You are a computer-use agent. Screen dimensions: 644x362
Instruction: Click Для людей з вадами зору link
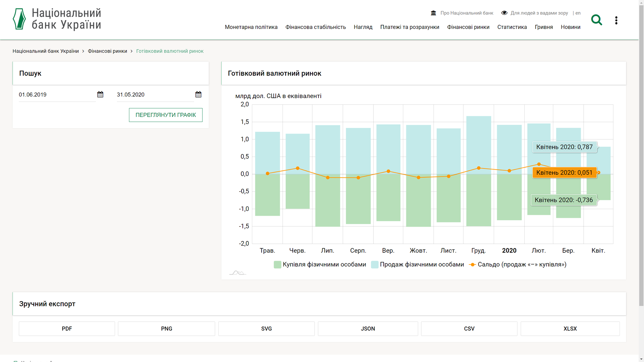[539, 13]
